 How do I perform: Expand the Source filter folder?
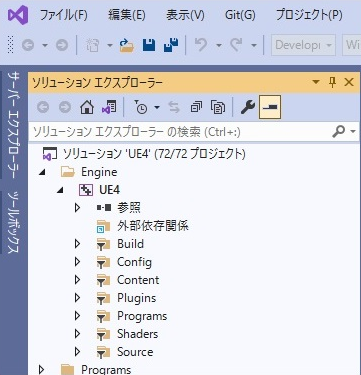pyautogui.click(x=78, y=352)
